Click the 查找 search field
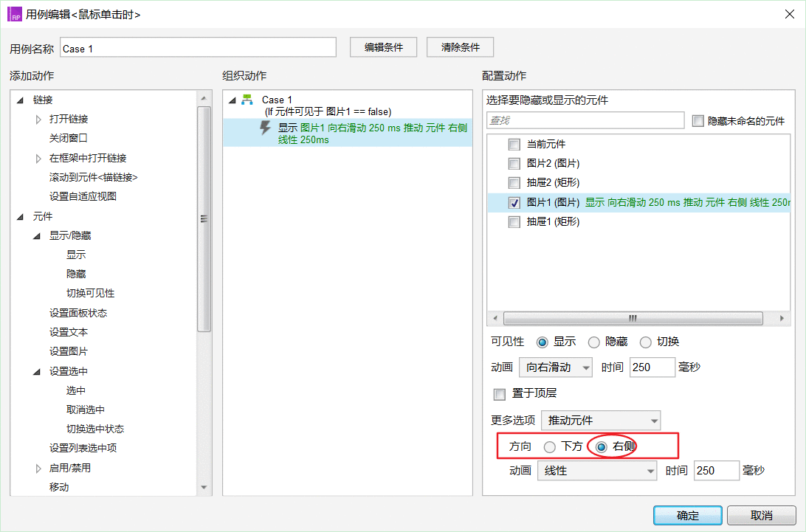 click(585, 120)
